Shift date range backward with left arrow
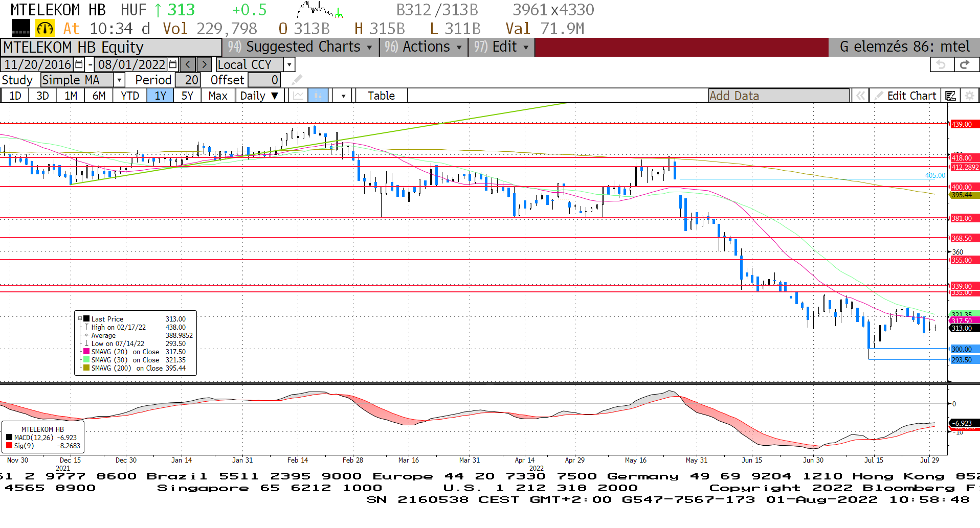Screen dimensions: 980x528 point(188,64)
